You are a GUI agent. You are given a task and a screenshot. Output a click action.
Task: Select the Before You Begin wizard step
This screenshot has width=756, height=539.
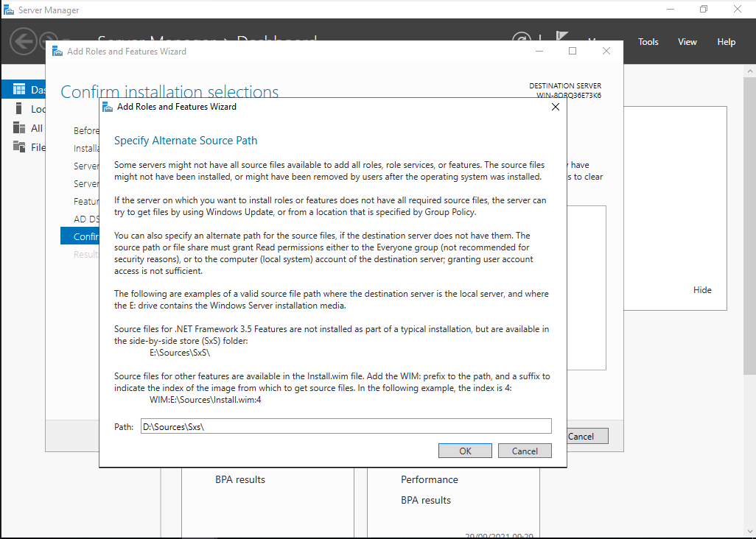[x=86, y=130]
